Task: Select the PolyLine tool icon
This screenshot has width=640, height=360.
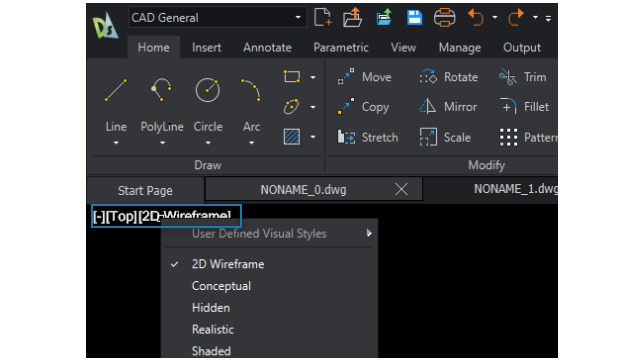Action: pos(162,89)
